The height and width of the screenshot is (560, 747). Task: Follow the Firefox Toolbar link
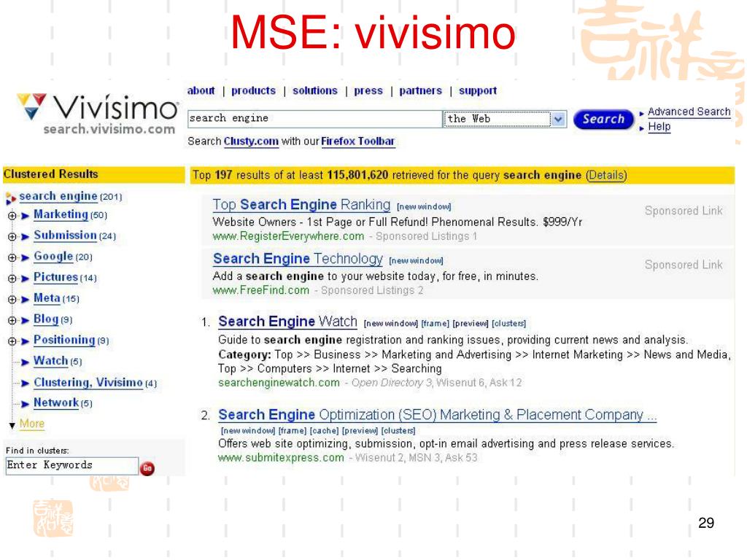click(x=357, y=141)
